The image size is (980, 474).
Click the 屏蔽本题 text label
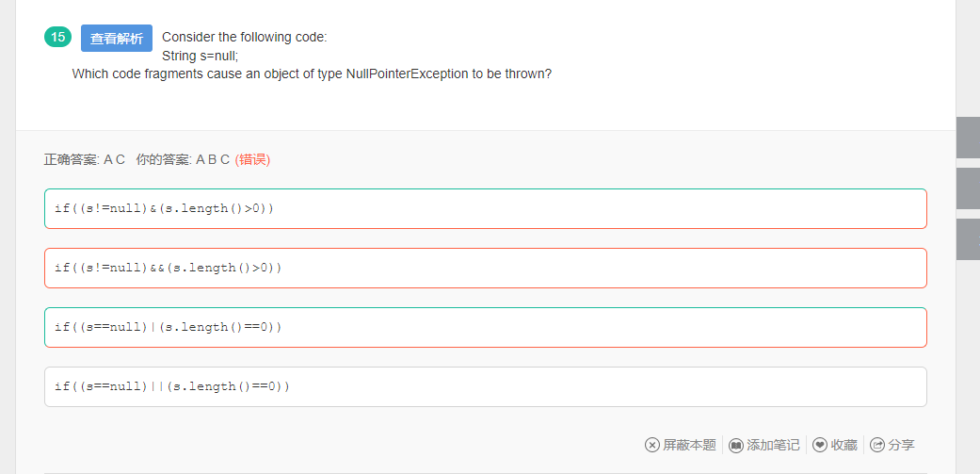coord(689,445)
